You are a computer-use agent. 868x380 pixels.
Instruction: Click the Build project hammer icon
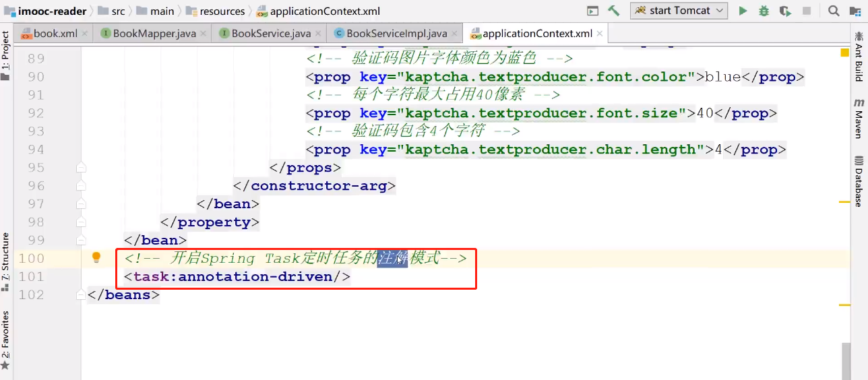click(613, 11)
